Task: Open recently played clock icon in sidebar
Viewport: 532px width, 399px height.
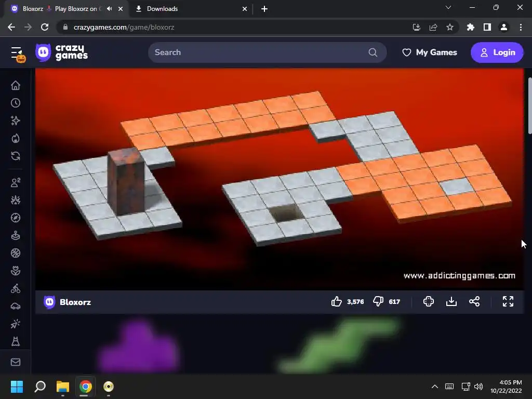Action: [16, 103]
